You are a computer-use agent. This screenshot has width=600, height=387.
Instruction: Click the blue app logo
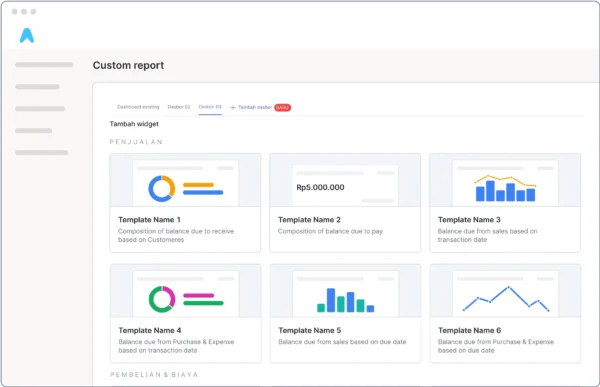27,35
